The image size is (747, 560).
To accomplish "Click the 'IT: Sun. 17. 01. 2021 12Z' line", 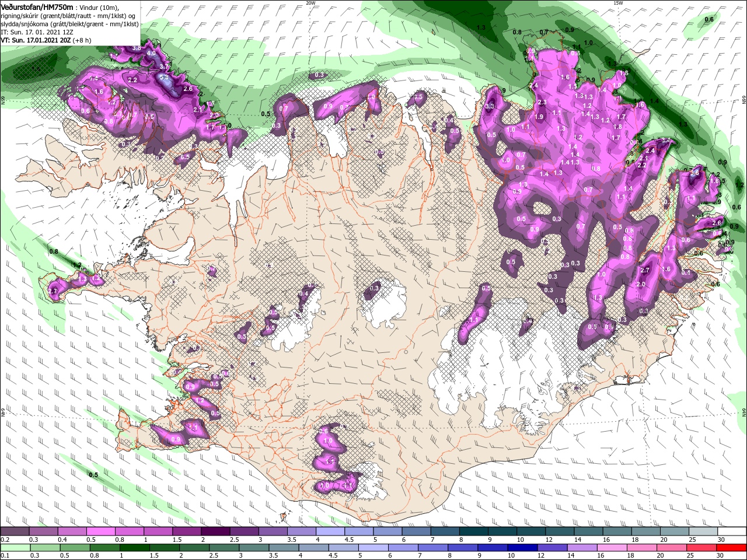I will (x=37, y=32).
